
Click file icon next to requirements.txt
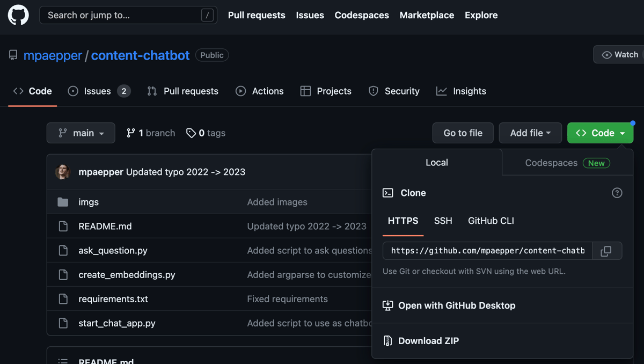tap(63, 299)
